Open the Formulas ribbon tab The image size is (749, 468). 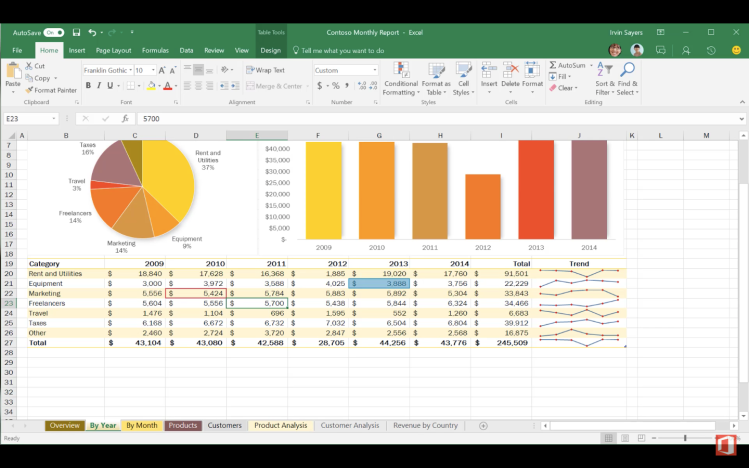click(155, 50)
